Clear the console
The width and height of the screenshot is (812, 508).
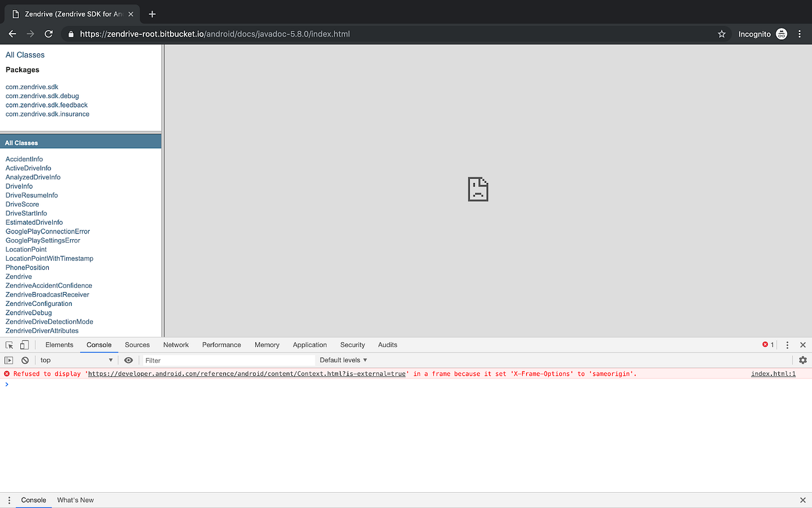click(25, 360)
